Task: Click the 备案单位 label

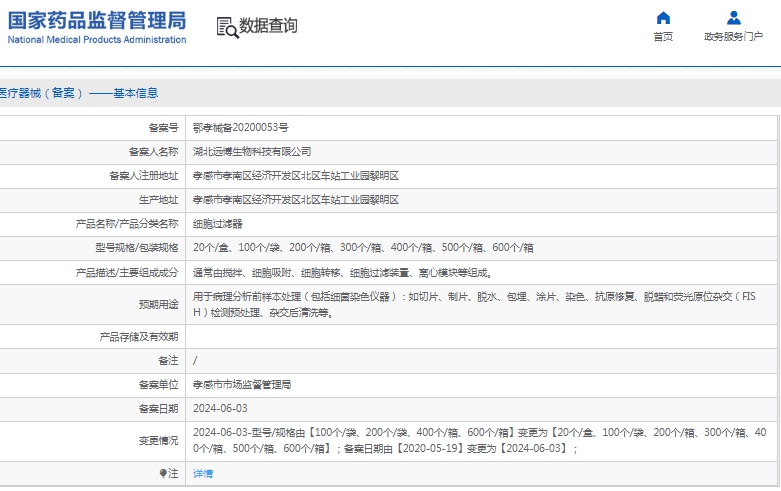Action: point(158,385)
